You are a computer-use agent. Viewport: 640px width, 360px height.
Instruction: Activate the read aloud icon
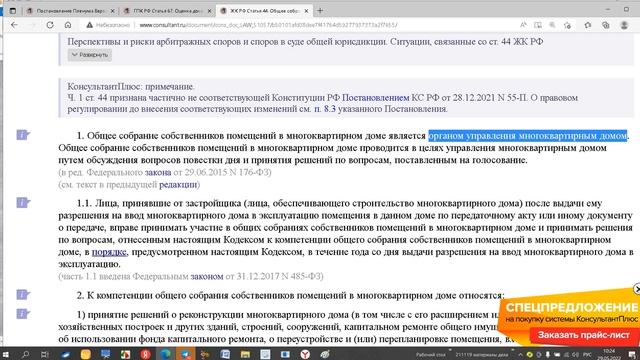tap(523, 25)
